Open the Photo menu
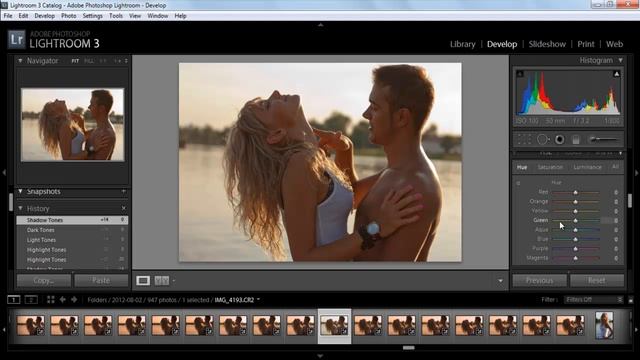The height and width of the screenshot is (360, 640). (69, 16)
